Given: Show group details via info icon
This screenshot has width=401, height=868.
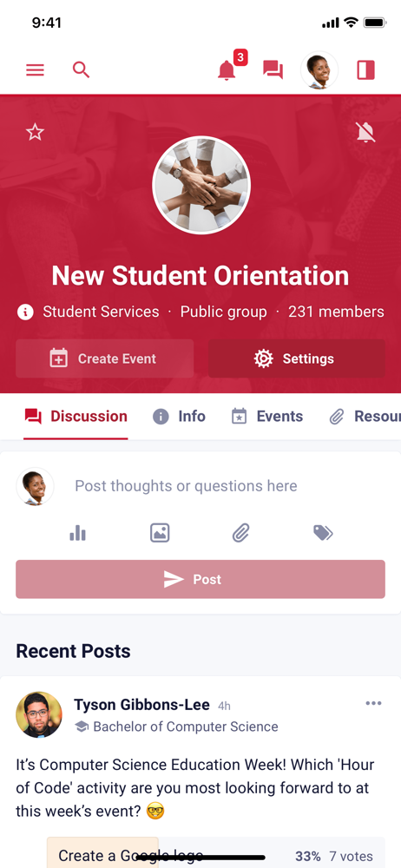Looking at the screenshot, I should click(x=25, y=312).
